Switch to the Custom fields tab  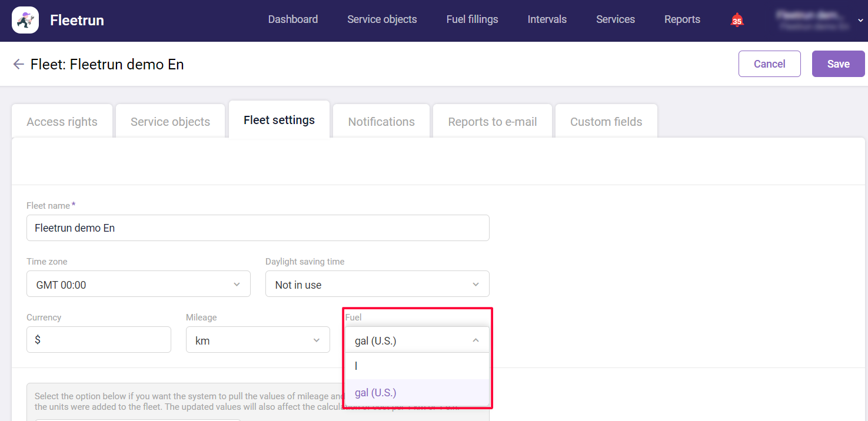[x=606, y=122]
